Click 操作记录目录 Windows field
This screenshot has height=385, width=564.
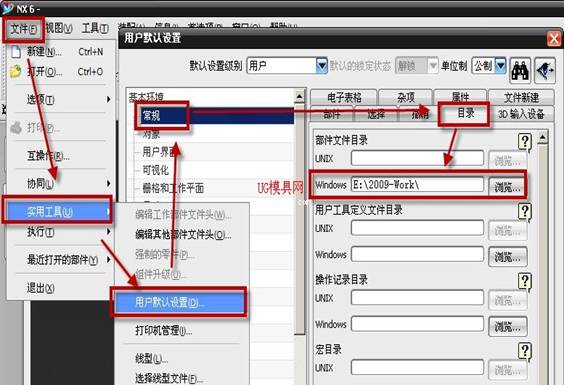(417, 324)
